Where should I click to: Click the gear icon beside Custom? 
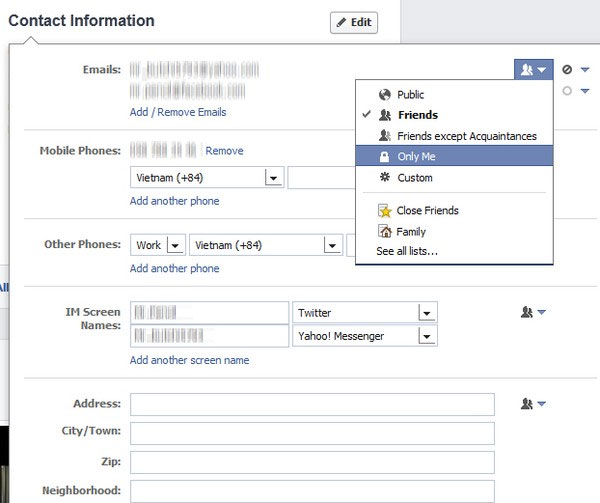pyautogui.click(x=385, y=177)
